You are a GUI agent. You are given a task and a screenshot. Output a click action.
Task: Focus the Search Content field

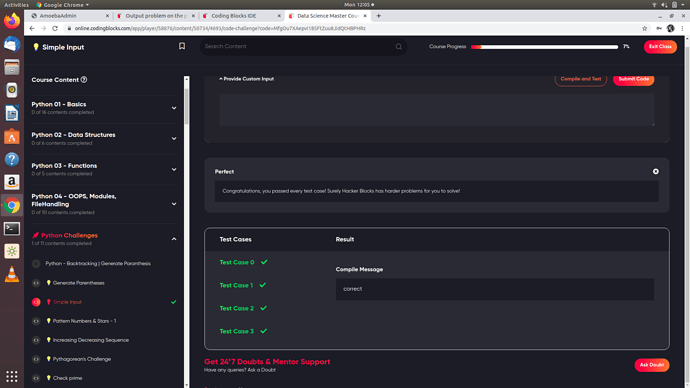coord(303,47)
